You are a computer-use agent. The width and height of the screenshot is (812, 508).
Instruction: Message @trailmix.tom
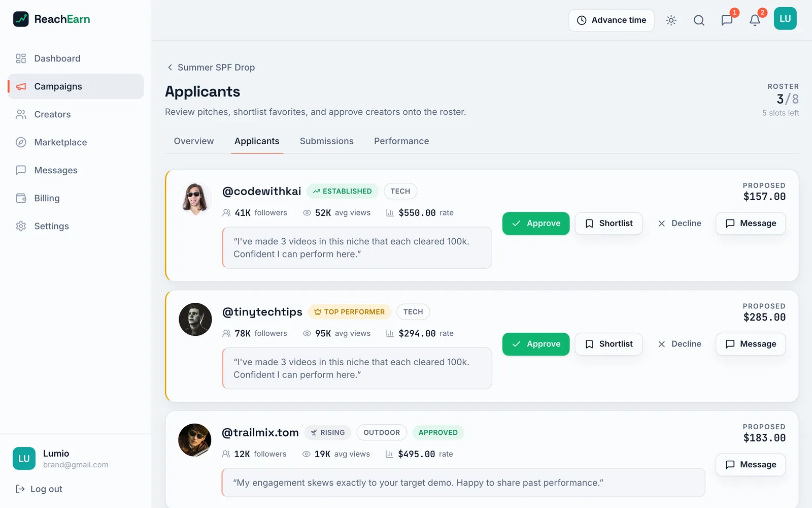click(x=751, y=465)
